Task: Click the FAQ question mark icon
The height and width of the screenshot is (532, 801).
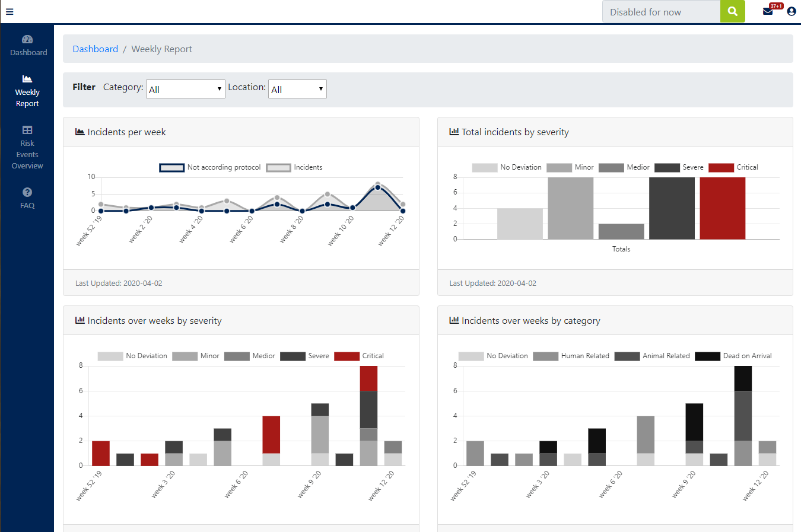Action: click(27, 192)
